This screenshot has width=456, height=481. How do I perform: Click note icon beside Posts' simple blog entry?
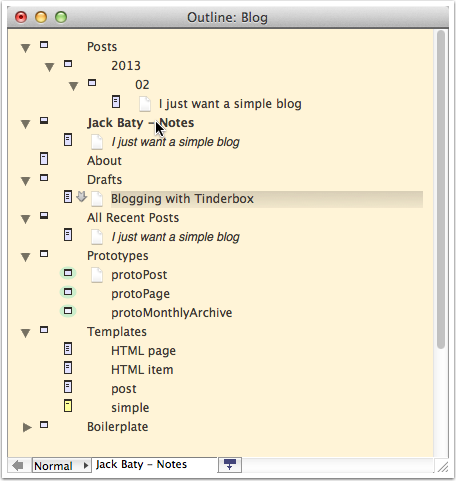point(116,102)
